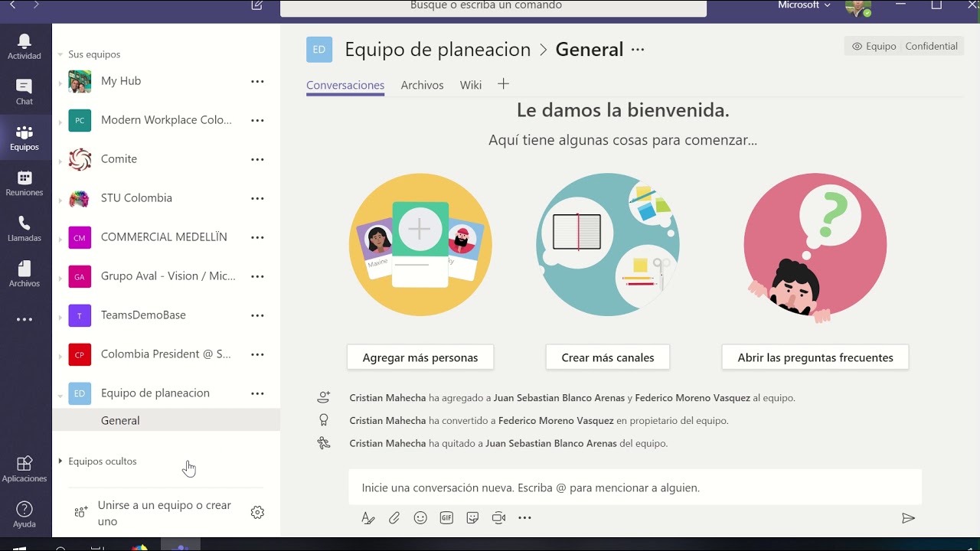The image size is (980, 551).
Task: Select Equipos in the left rail
Action: point(24,138)
